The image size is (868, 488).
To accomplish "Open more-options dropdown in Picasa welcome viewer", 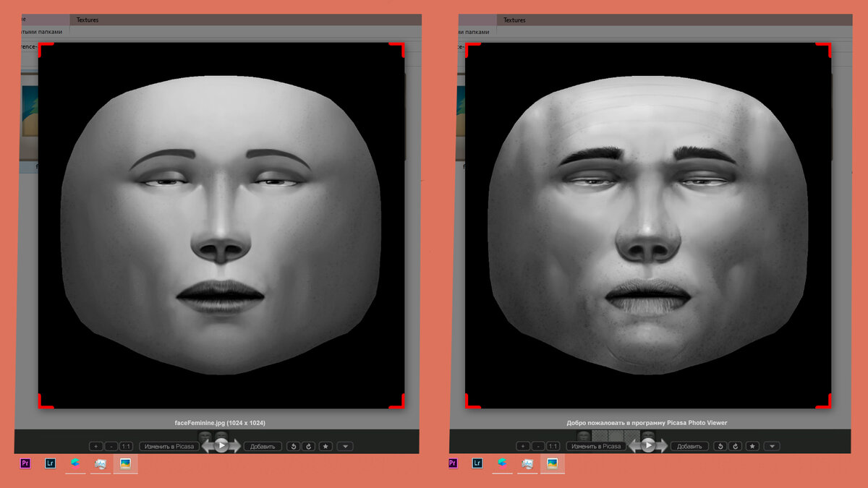I will [772, 446].
